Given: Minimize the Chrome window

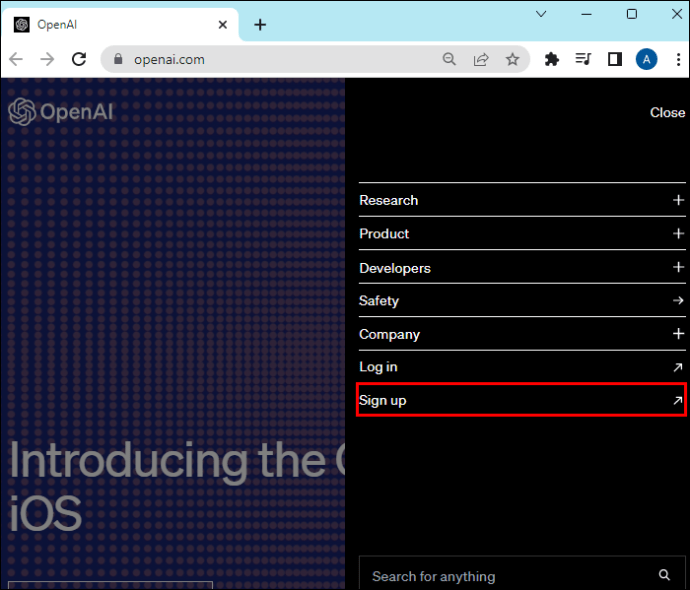Looking at the screenshot, I should (x=586, y=14).
